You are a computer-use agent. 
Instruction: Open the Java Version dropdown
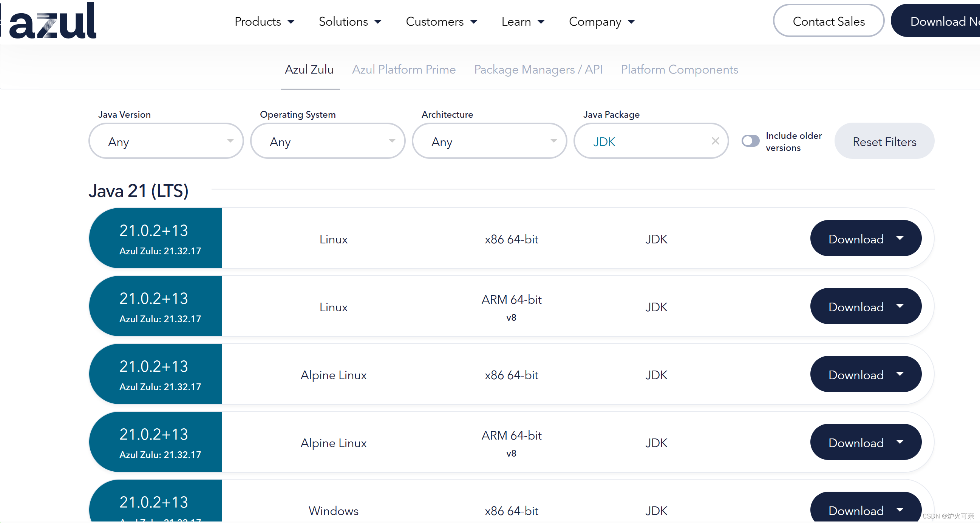166,142
